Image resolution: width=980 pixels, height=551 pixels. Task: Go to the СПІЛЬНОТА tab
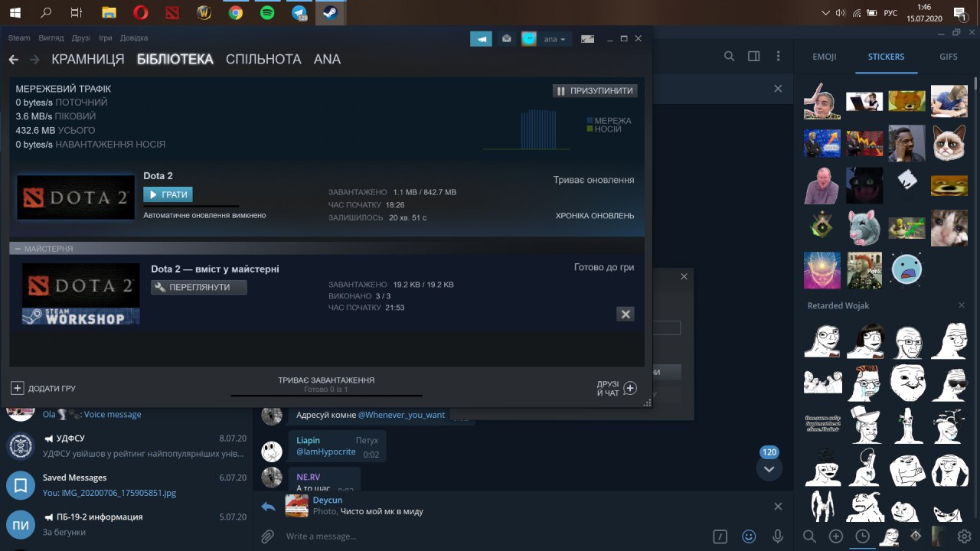pos(263,60)
